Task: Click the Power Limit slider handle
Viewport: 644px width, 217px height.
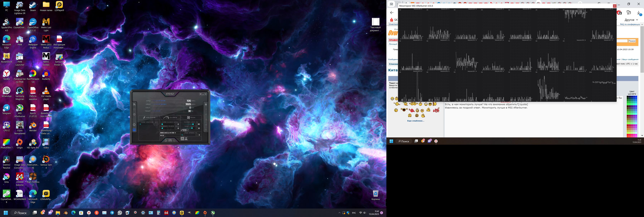Action: tap(193, 124)
